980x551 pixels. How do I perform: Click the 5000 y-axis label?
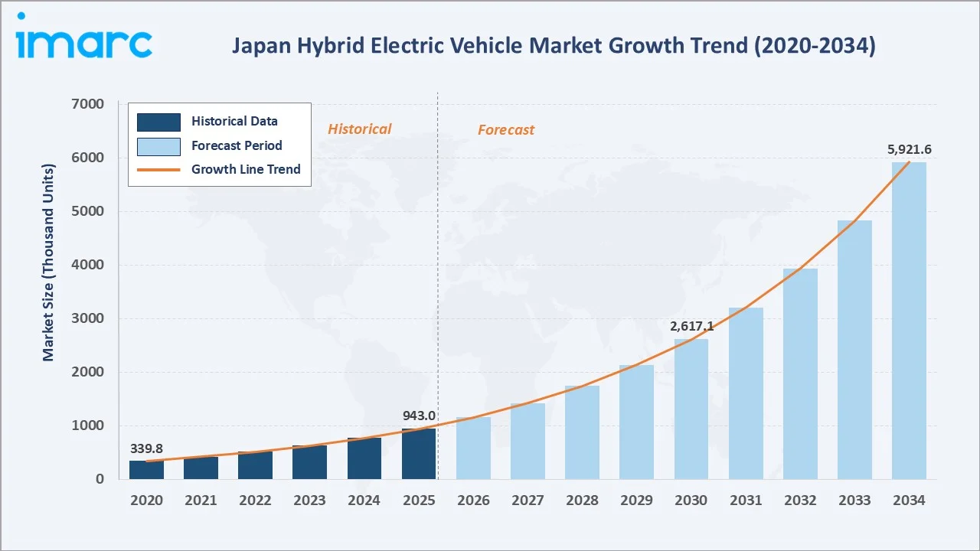pyautogui.click(x=89, y=211)
